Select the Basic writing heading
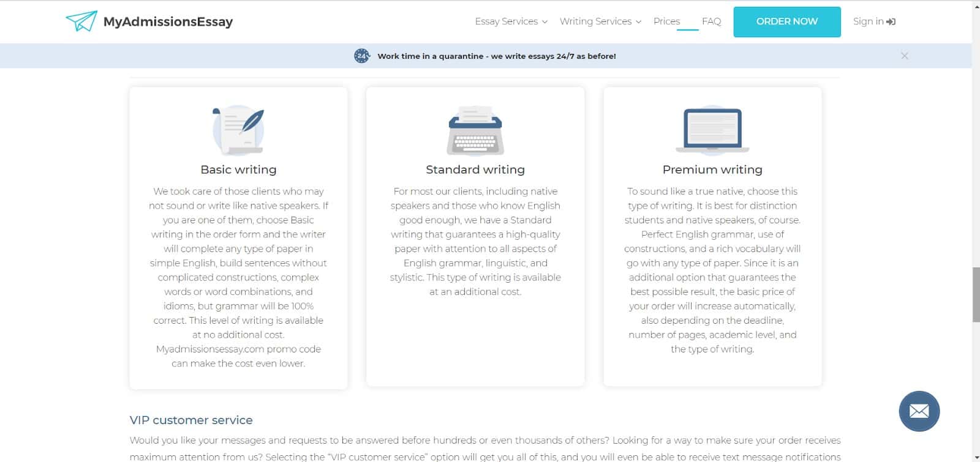980x462 pixels. (238, 170)
